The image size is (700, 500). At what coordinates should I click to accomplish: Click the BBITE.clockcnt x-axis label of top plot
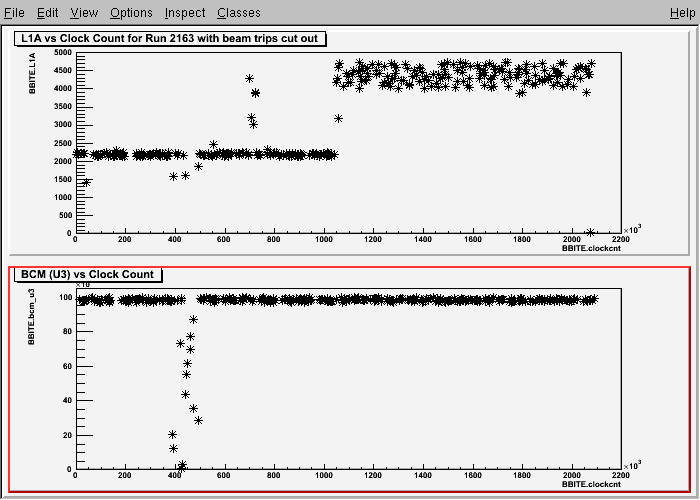pyautogui.click(x=591, y=248)
